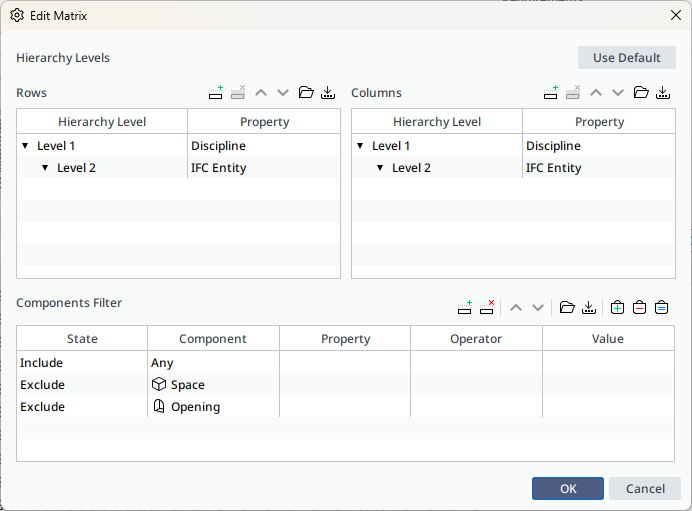The height and width of the screenshot is (511, 692).
Task: Select Level 2 row in Rows table
Action: (x=178, y=168)
